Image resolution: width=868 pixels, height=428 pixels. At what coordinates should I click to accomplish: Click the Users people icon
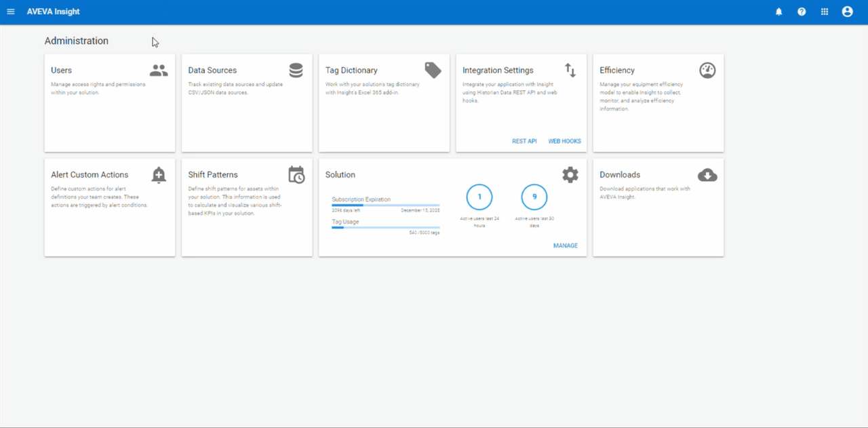pyautogui.click(x=159, y=71)
